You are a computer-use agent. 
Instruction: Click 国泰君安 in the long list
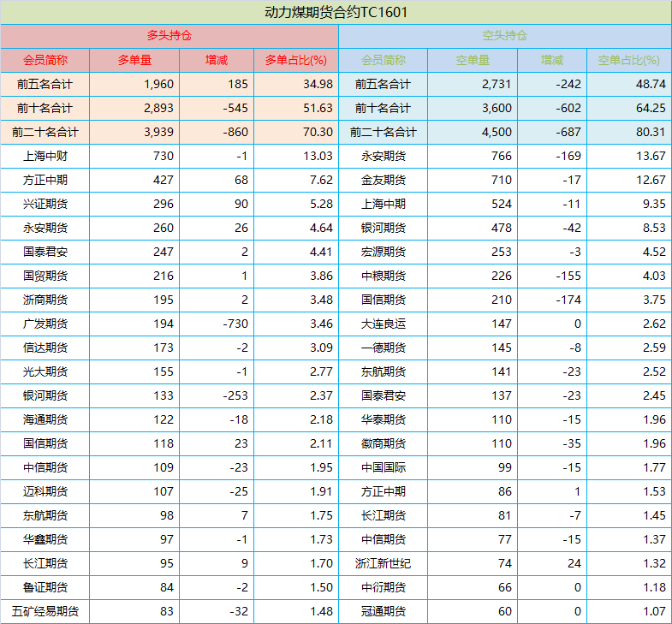45,252
